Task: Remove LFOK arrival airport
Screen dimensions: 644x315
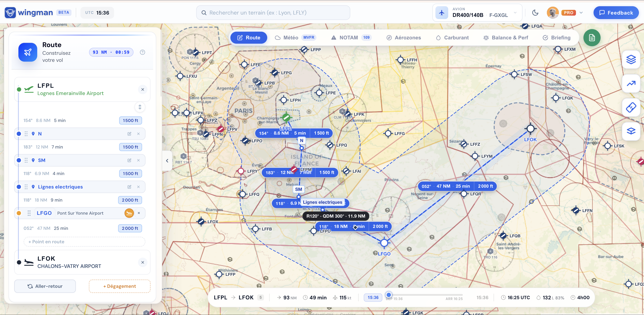Action: point(142,262)
